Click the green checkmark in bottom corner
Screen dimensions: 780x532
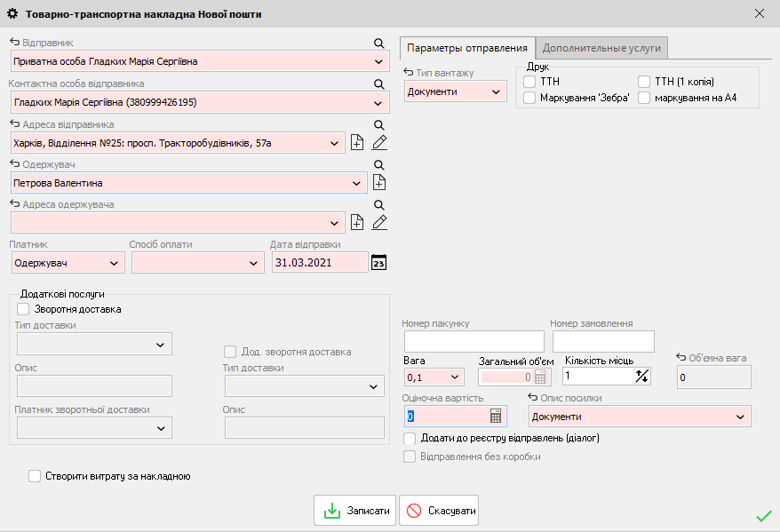pos(763,515)
